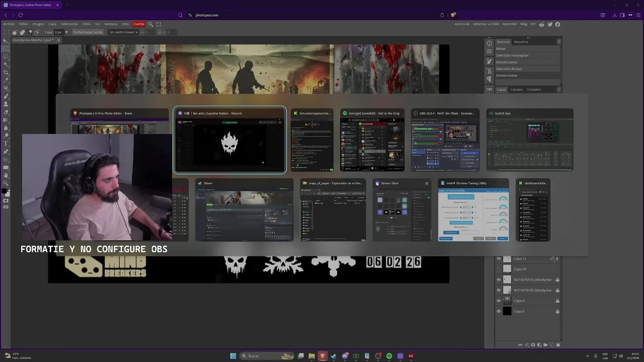
Task: Select the dashboard.kick window thumbnail
Action: 533,210
